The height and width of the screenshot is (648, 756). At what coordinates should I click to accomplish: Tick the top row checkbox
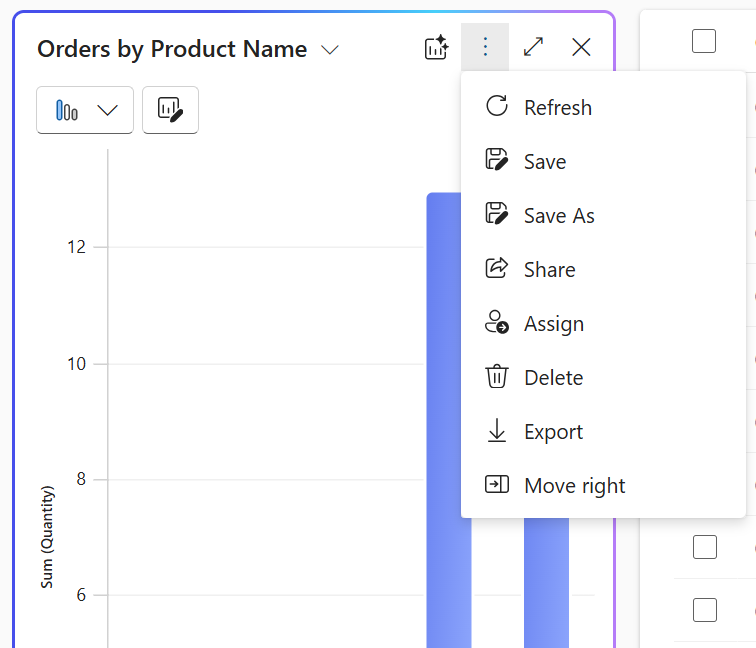click(704, 41)
